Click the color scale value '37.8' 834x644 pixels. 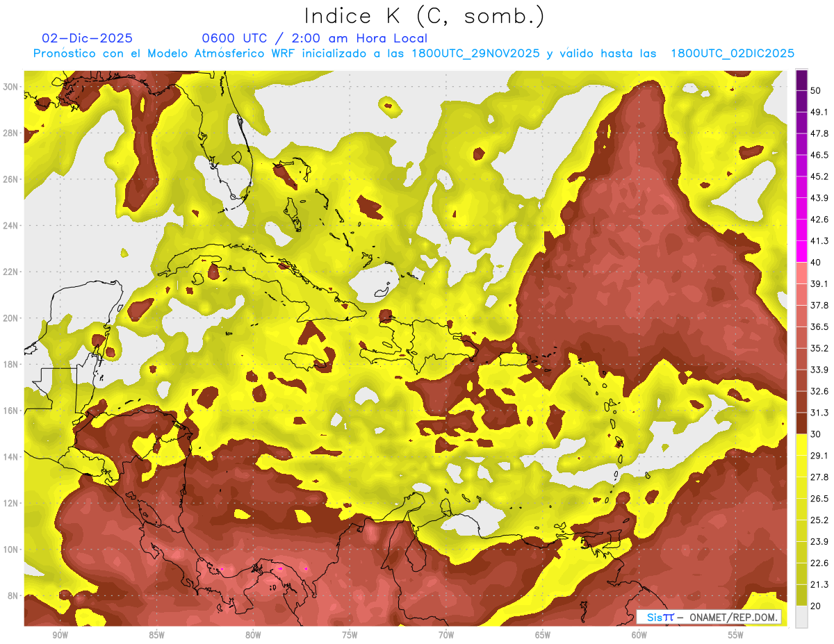click(x=819, y=305)
